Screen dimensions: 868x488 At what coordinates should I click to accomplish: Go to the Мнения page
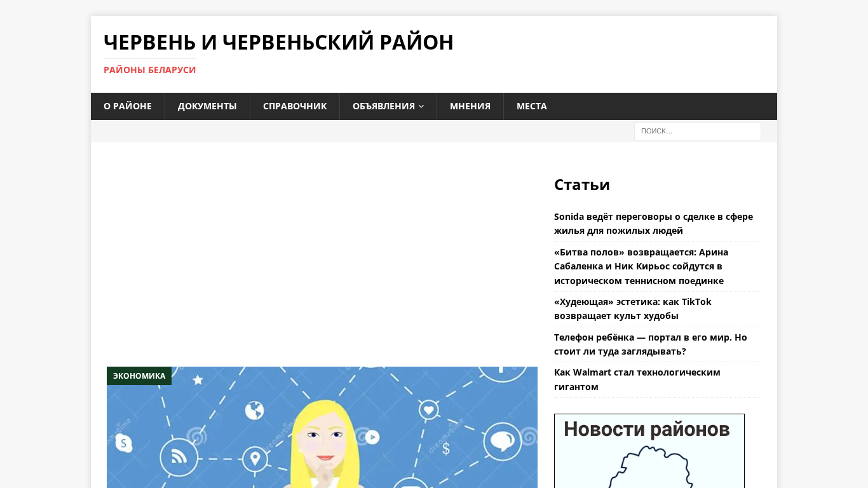[470, 106]
